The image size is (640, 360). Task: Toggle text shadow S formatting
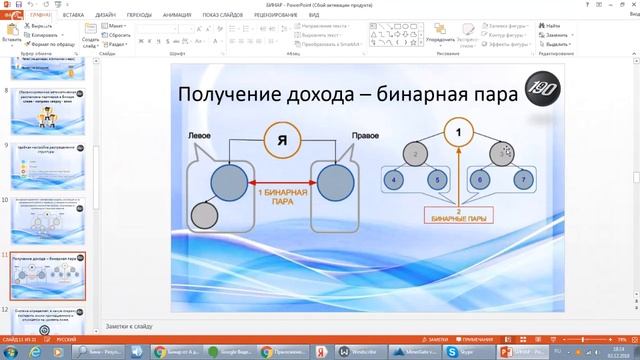click(x=167, y=41)
